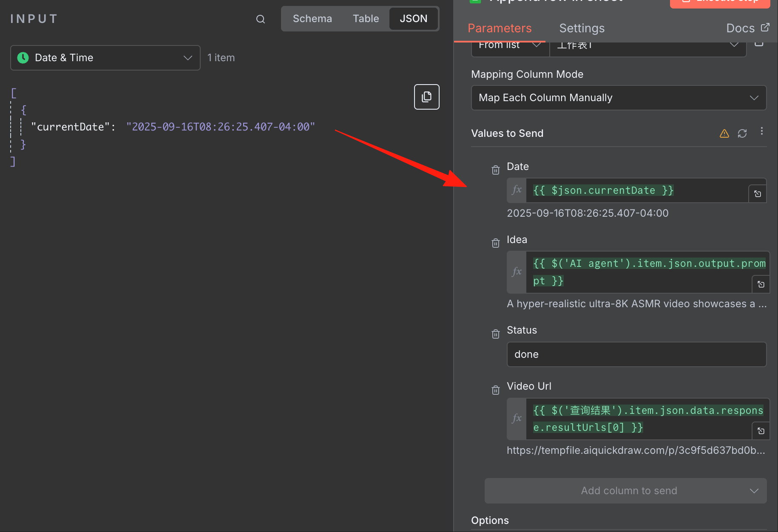This screenshot has height=532, width=778.
Task: Open expression editor for Idea field
Action: pyautogui.click(x=761, y=284)
